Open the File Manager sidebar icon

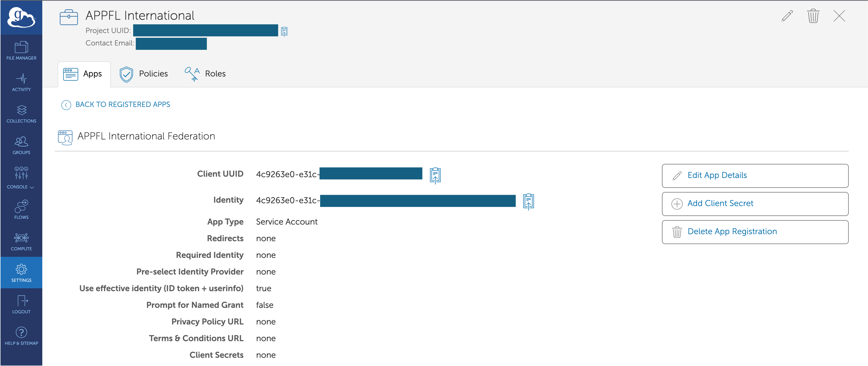(x=21, y=51)
